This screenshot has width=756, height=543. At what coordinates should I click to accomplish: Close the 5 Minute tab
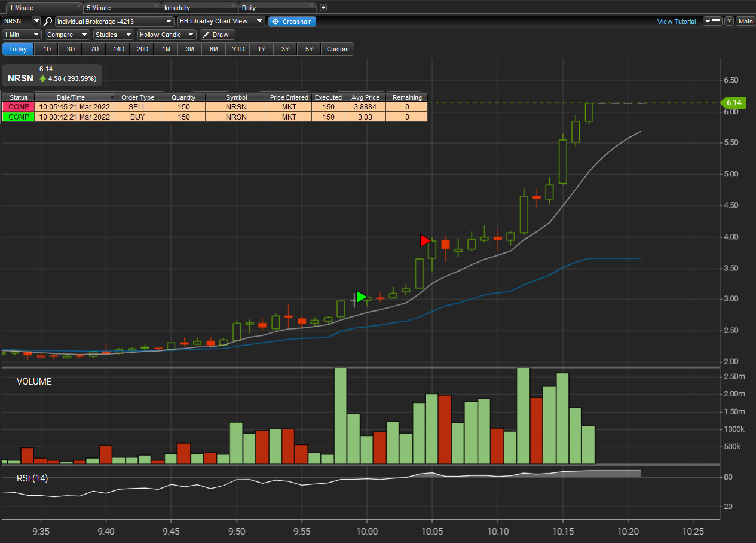point(157,6)
